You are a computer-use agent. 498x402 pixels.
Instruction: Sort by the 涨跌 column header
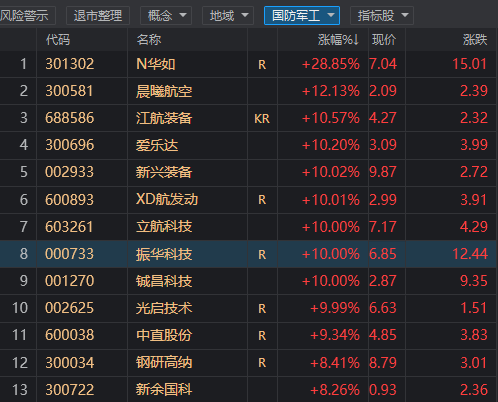[x=475, y=40]
